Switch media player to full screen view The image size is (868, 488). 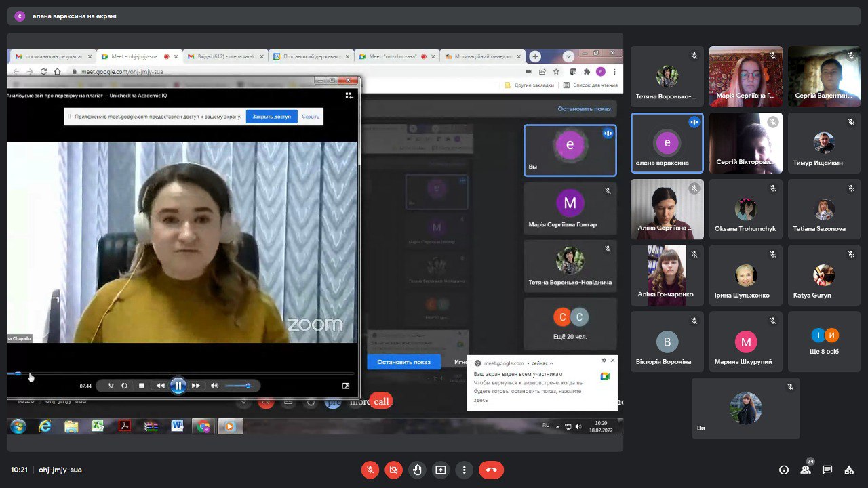click(346, 386)
